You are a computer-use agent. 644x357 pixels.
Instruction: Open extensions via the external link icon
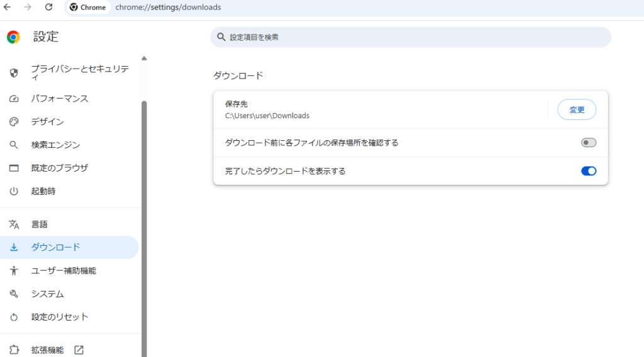79,350
